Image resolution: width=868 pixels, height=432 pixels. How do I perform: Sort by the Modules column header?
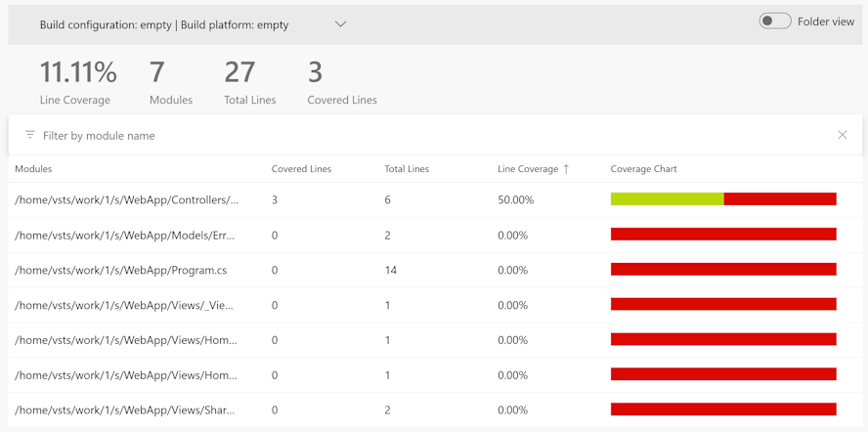click(33, 169)
